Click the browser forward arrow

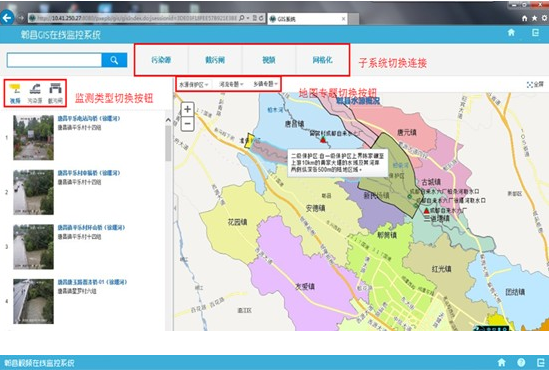(21, 18)
